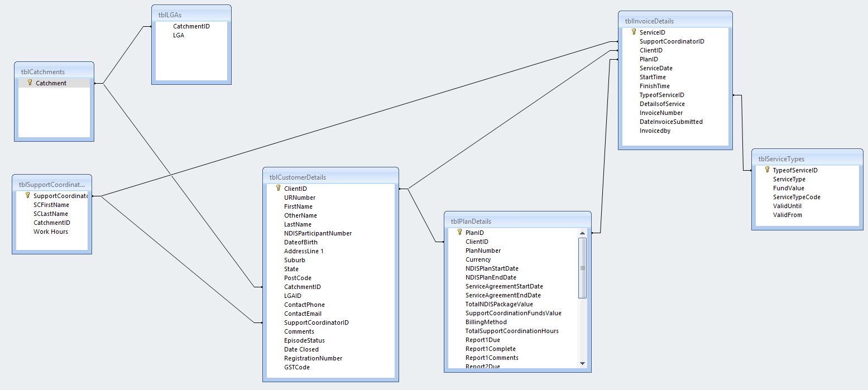Select SupportCoordinatorID in tblInvoiceDetails
The height and width of the screenshot is (390, 868).
click(672, 41)
